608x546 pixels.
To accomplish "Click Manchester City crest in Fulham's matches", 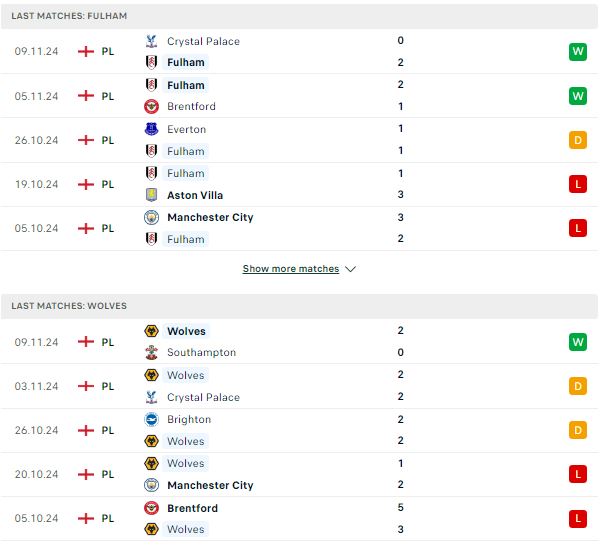I will pos(151,218).
